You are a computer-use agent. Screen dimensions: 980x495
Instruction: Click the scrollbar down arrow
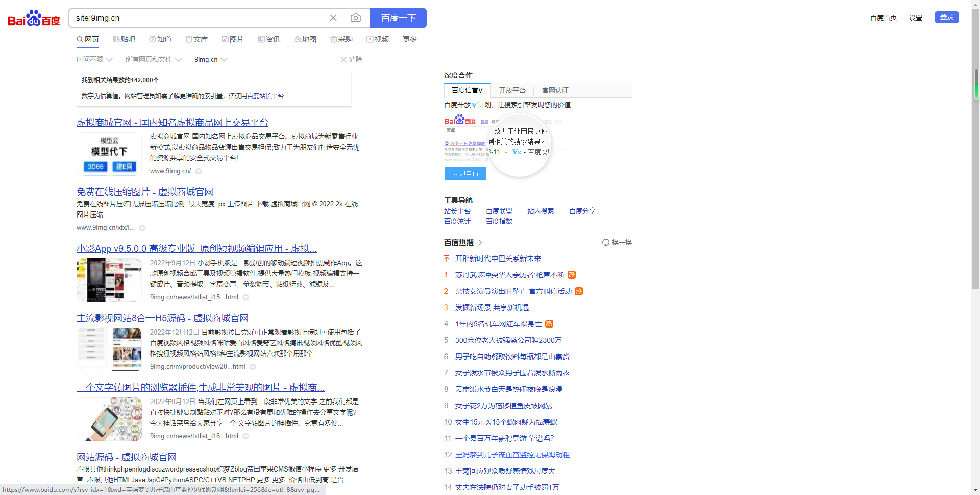976,490
